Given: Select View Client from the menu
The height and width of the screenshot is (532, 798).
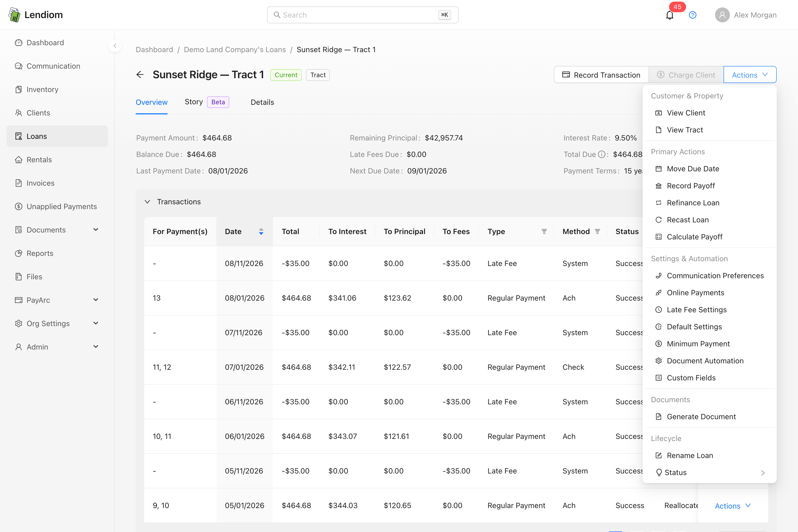Looking at the screenshot, I should point(709,113).
